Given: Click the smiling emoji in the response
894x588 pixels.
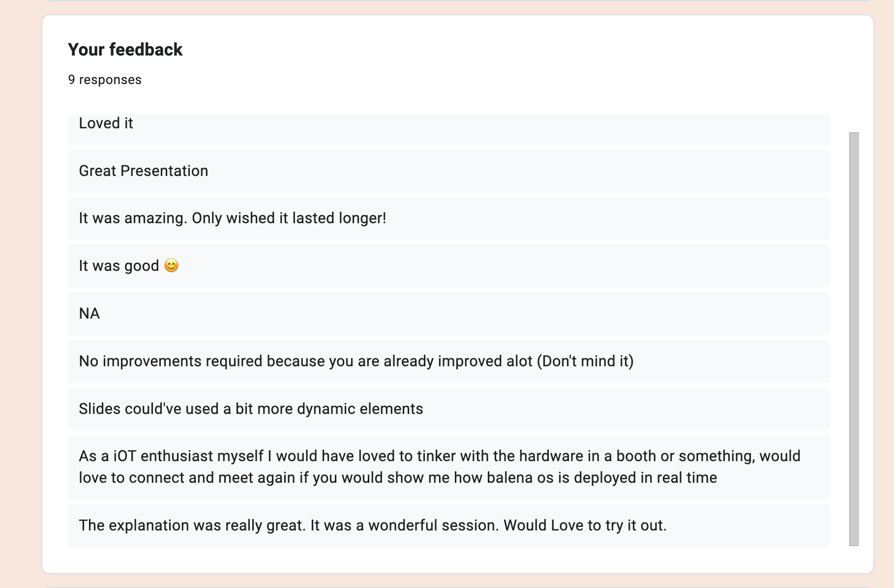Looking at the screenshot, I should coord(172,265).
